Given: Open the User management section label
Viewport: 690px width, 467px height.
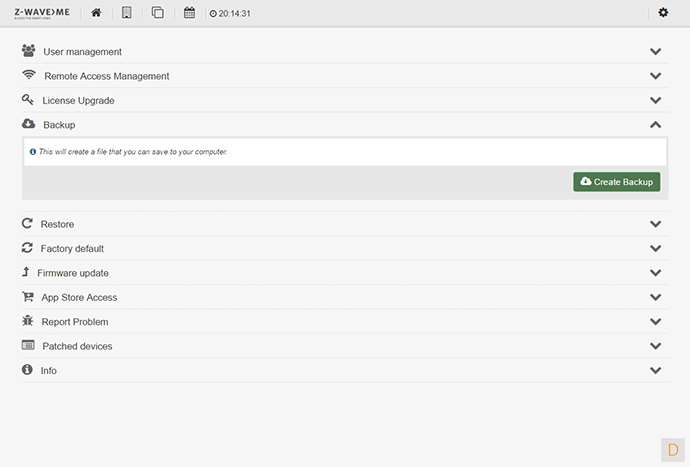Looking at the screenshot, I should tap(82, 52).
